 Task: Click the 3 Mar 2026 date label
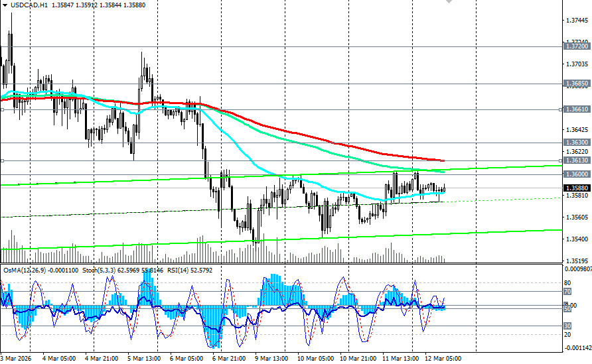point(16,358)
